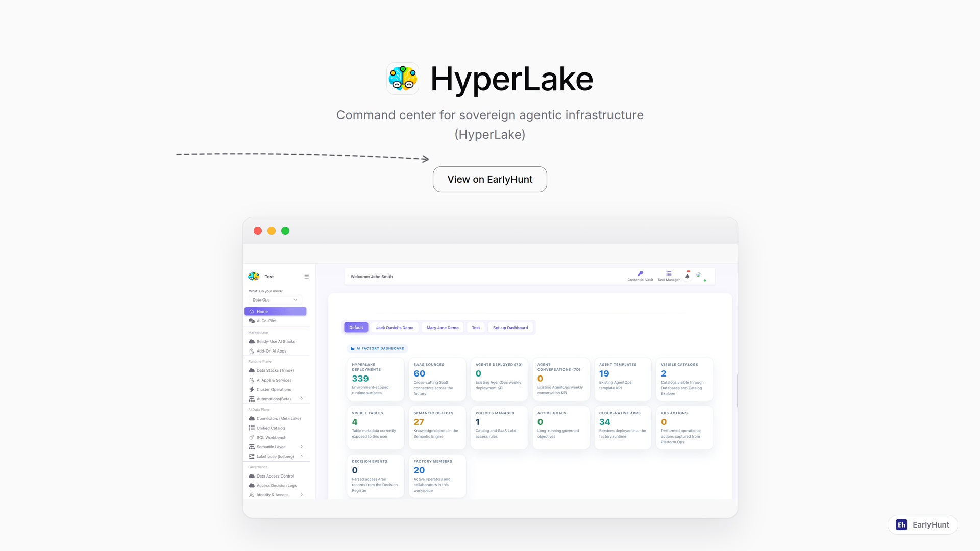
Task: Open the Data Ops dropdown
Action: click(x=275, y=300)
